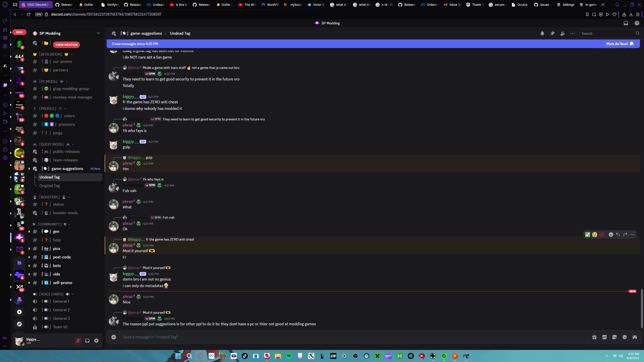
Task: Open the pinned messages icon
Action: [552, 33]
